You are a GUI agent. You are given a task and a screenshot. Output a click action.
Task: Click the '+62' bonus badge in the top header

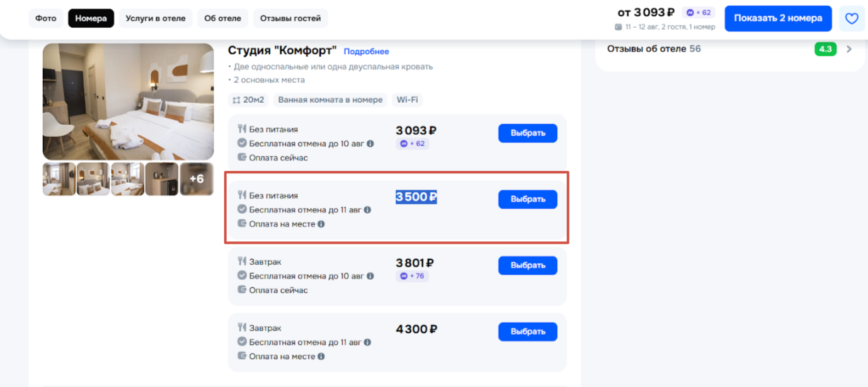coord(699,13)
